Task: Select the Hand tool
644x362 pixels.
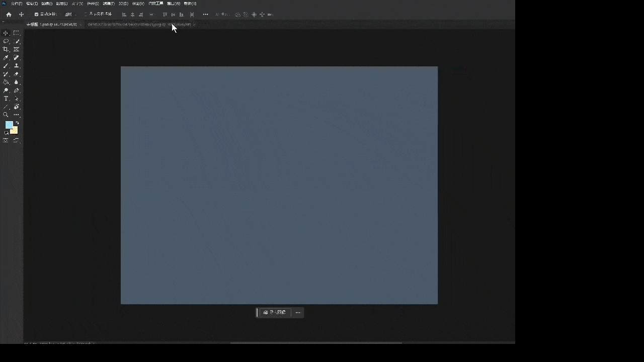Action: [x=16, y=107]
